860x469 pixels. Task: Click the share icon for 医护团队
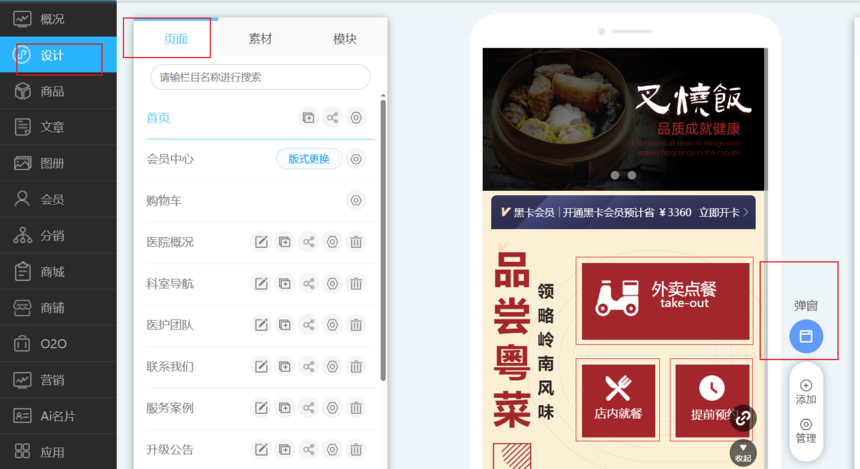pos(309,325)
